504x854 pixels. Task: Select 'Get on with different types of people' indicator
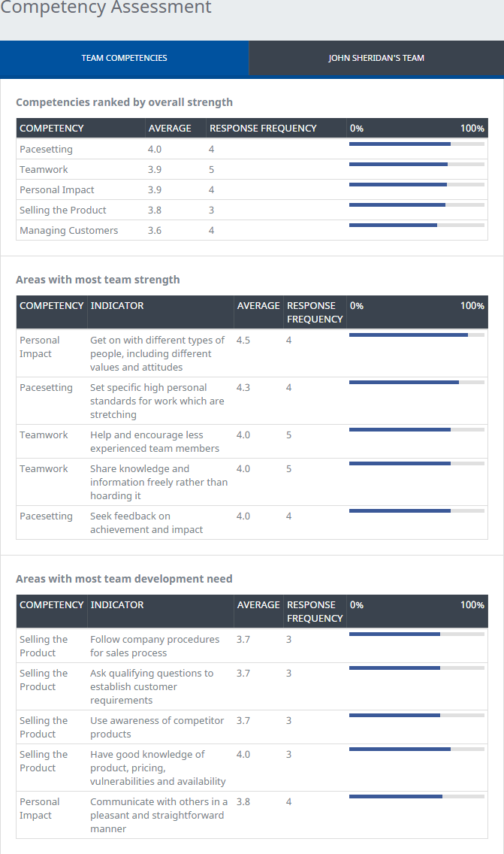[x=157, y=353]
